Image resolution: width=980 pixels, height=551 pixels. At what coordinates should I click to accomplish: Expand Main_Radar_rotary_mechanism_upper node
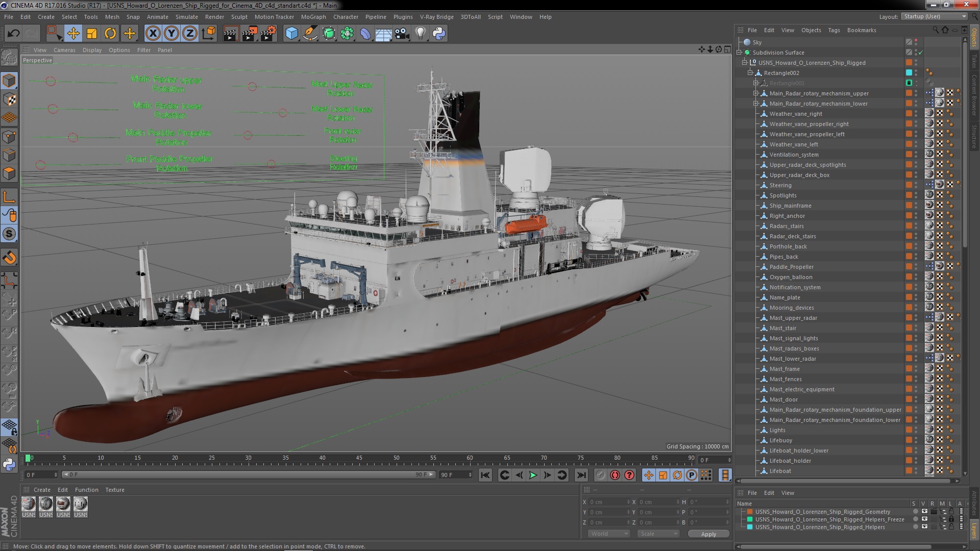[x=756, y=93]
